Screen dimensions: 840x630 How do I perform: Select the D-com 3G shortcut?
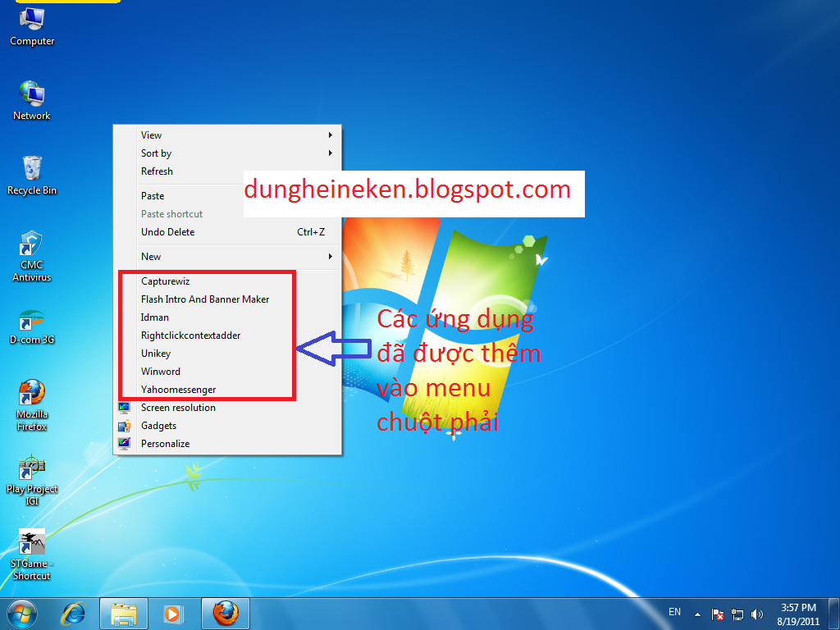pyautogui.click(x=32, y=326)
